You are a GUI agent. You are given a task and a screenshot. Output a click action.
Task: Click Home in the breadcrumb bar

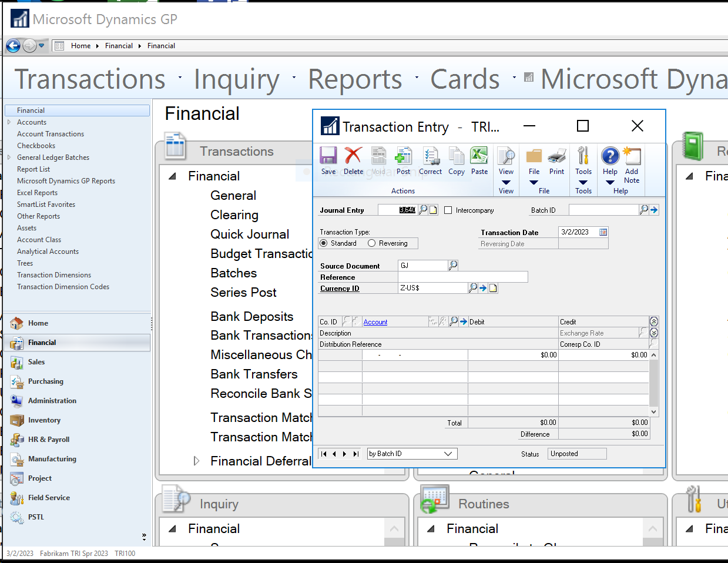[80, 46]
